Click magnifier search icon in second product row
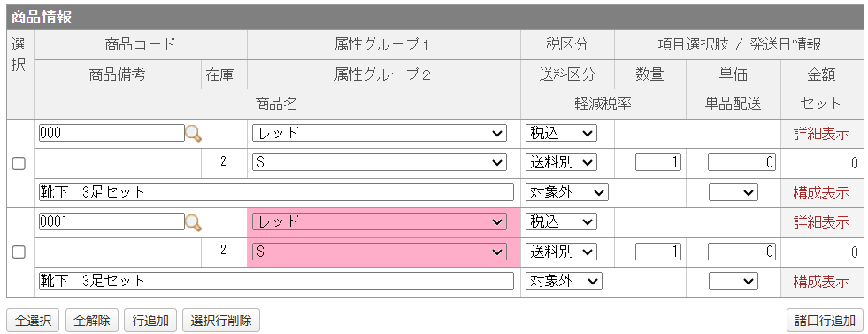Image resolution: width=868 pixels, height=334 pixels. point(193,222)
